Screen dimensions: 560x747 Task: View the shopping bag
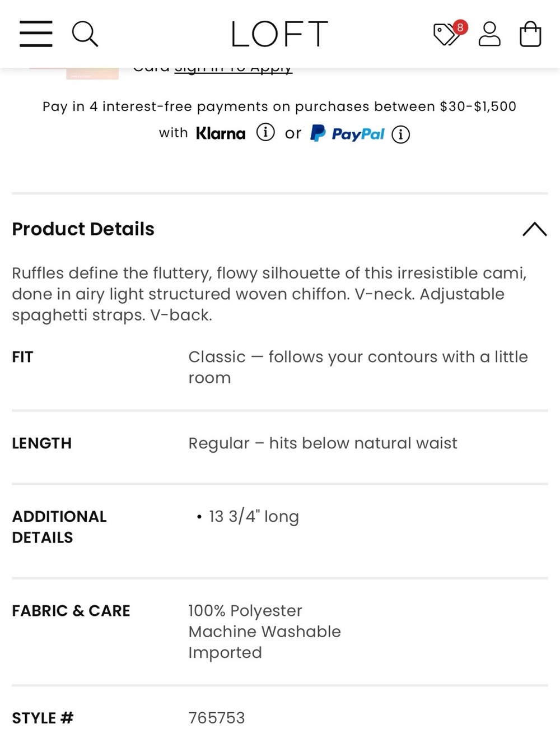coord(530,34)
